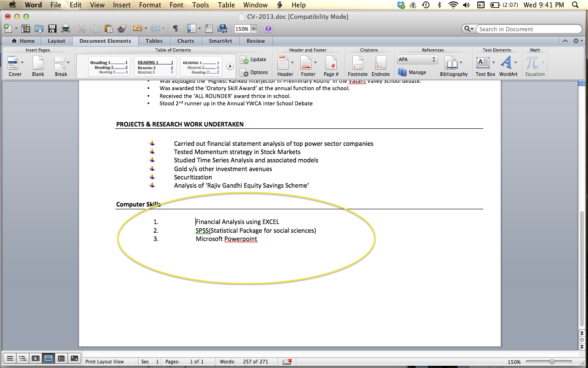
Task: Toggle show paragraph marks pilcrow
Action: [x=175, y=29]
